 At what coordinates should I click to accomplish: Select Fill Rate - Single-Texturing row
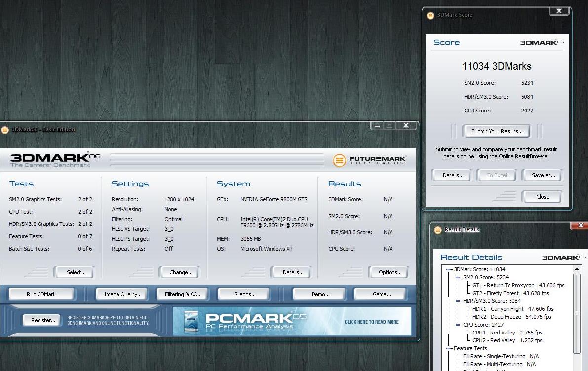coord(501,356)
